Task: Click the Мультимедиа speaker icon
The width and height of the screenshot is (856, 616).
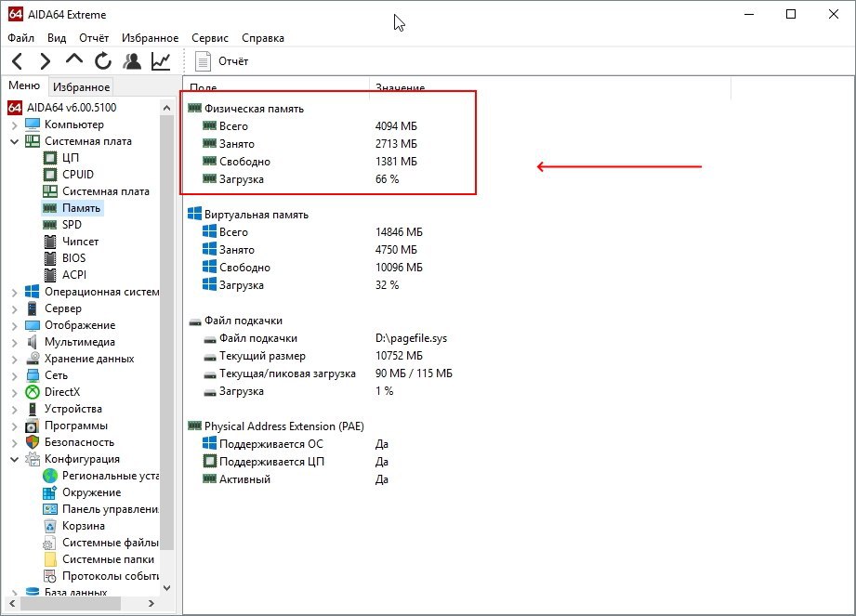Action: [x=33, y=342]
